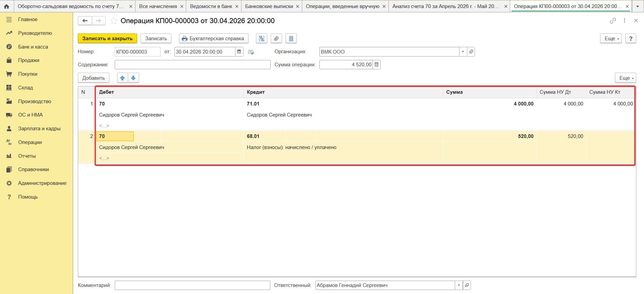Open calculator for Сумма операции
Screen dimensions: 644x294
tap(377, 65)
